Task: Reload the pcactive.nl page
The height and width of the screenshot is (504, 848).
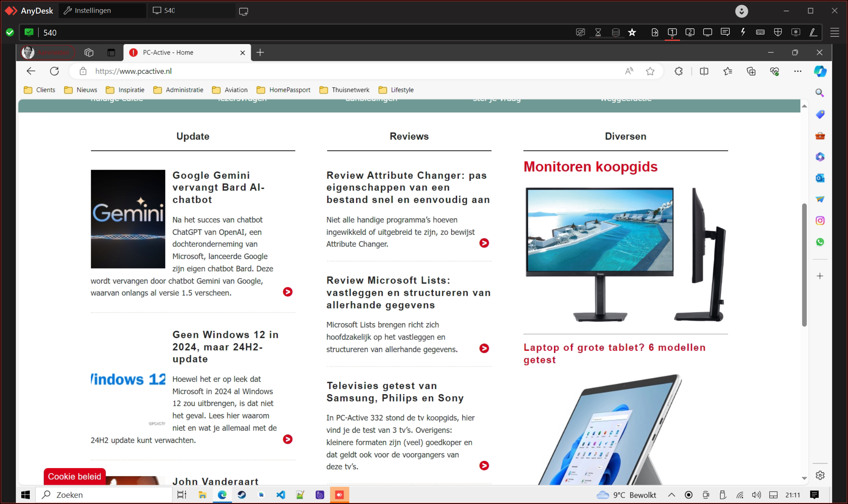Action: pos(54,71)
